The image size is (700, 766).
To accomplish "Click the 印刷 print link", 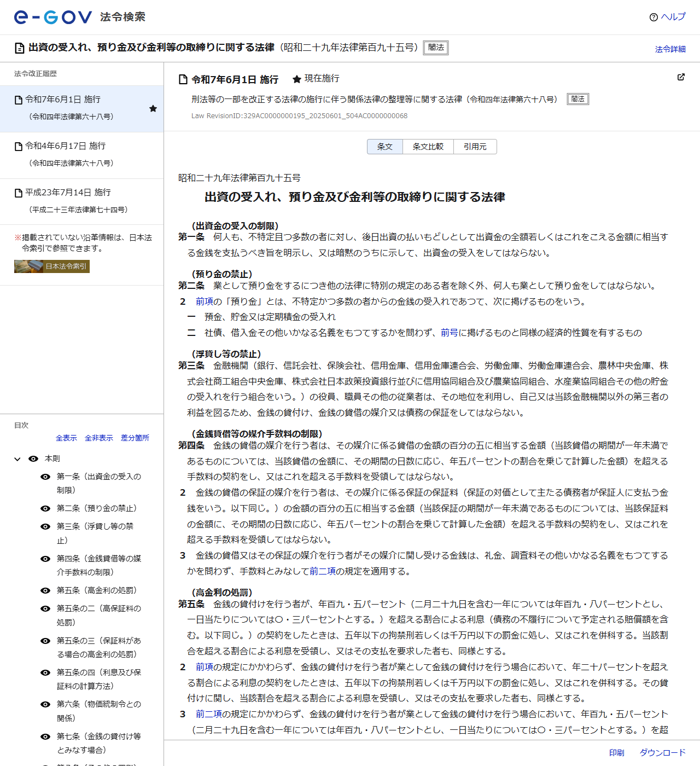I will coord(617,753).
